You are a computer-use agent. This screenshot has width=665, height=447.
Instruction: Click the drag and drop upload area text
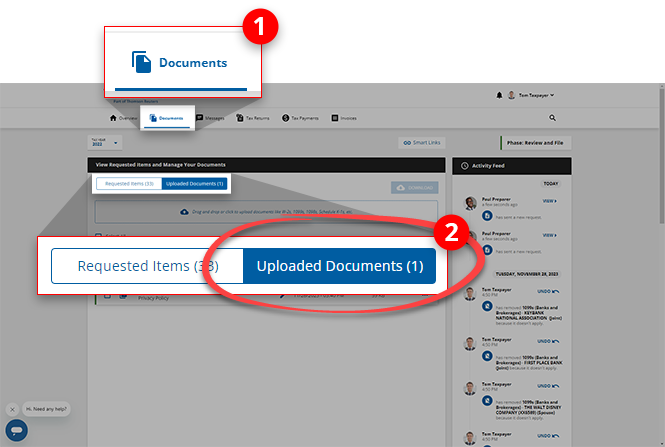tap(272, 212)
